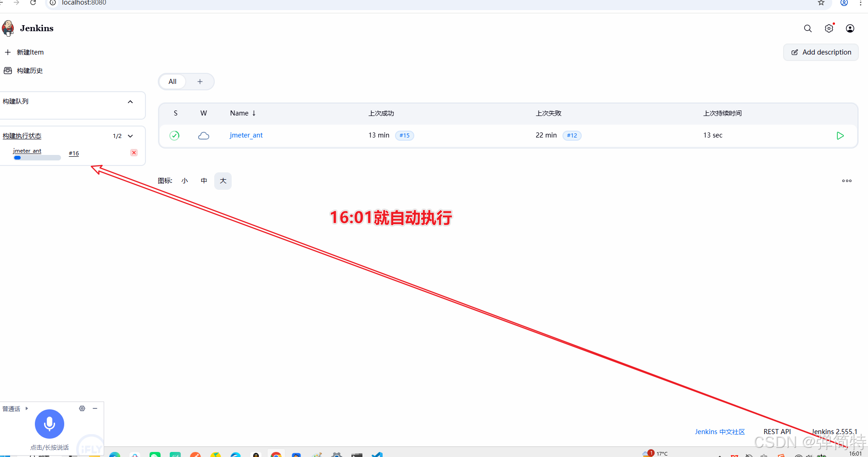Open QQ penguin icon in taskbar
The image size is (868, 457).
pyautogui.click(x=256, y=455)
